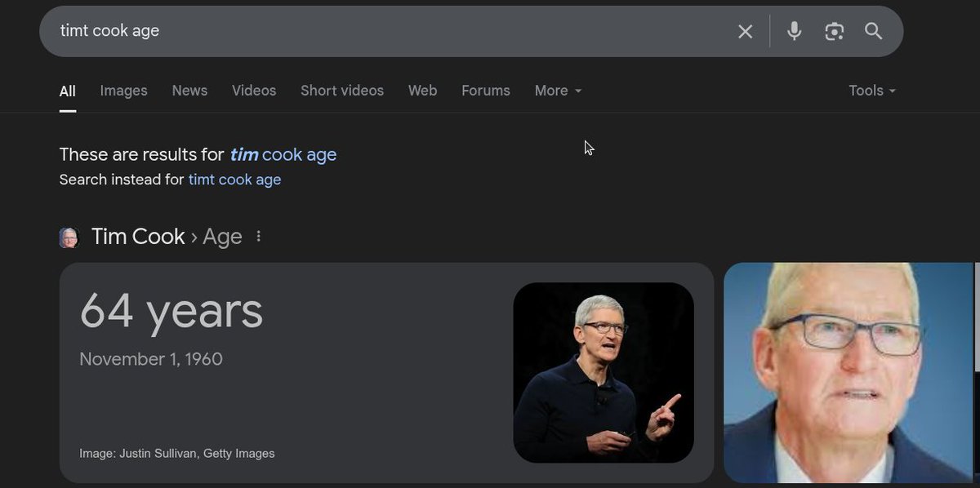
Task: Go to the Web tab
Action: tap(422, 91)
